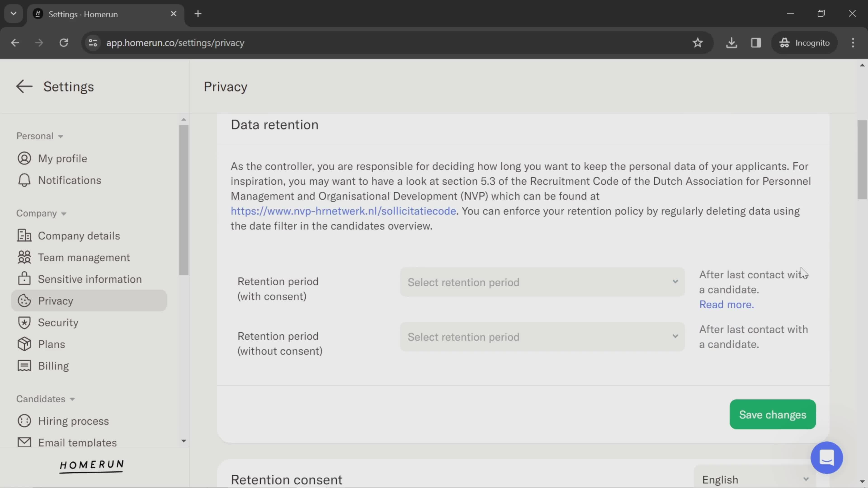The width and height of the screenshot is (868, 488).
Task: Click Email templates envelope icon
Action: coord(24,442)
